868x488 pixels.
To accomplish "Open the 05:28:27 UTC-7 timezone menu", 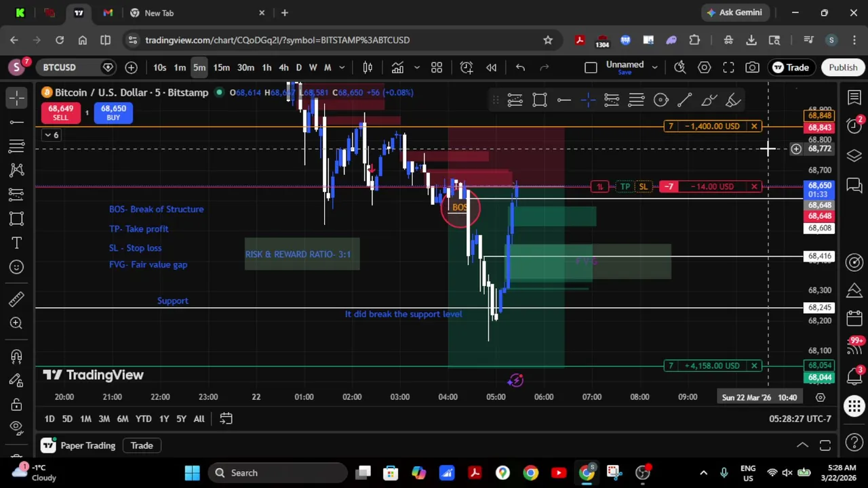I will pyautogui.click(x=800, y=419).
